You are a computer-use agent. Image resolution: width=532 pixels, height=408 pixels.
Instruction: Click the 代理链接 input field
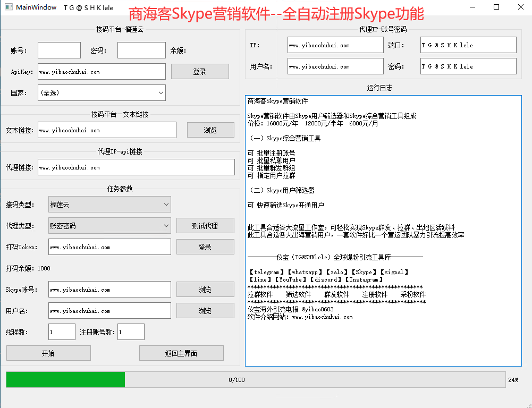pos(136,167)
